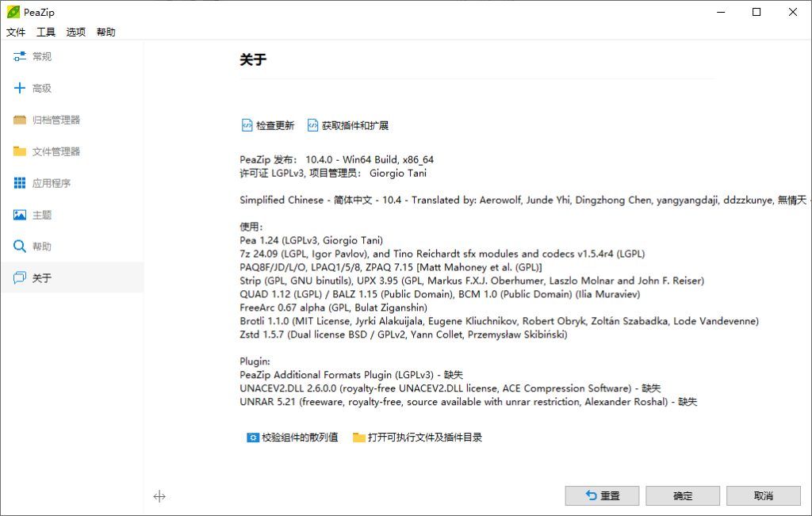Click the 获取插件和扩展 web page icon
The image size is (812, 516).
312,125
